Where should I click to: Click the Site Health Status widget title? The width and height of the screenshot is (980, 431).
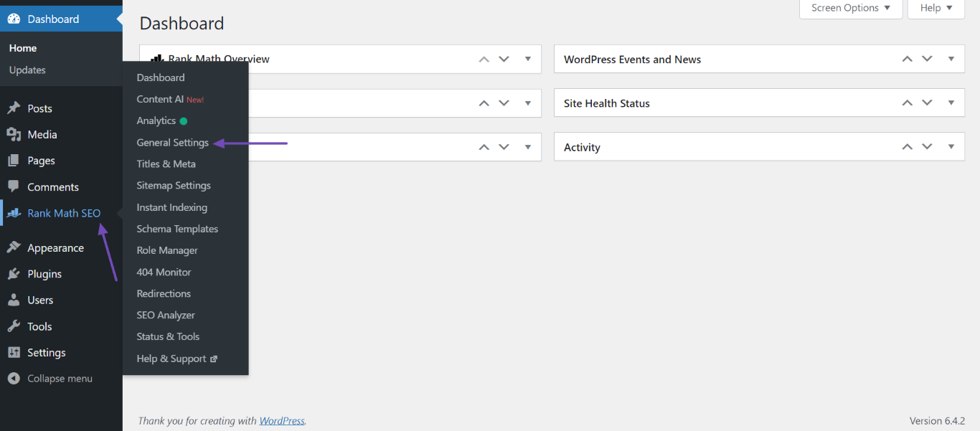[607, 103]
